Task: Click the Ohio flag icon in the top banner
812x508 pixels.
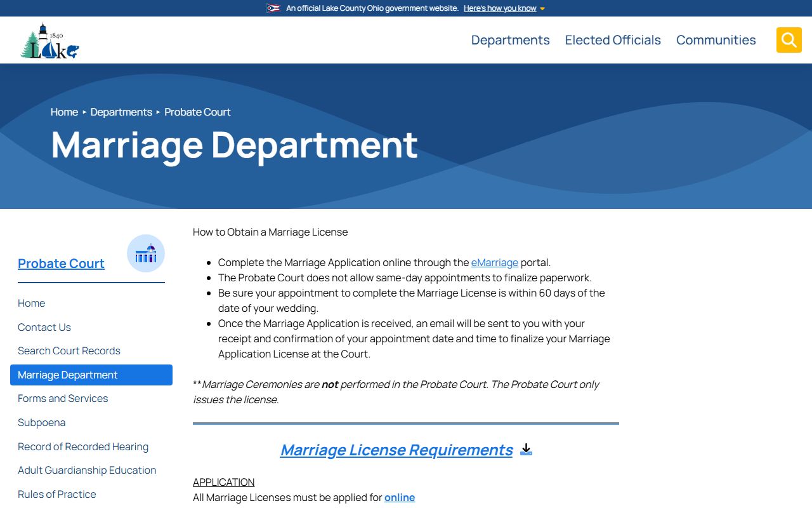Action: click(273, 8)
